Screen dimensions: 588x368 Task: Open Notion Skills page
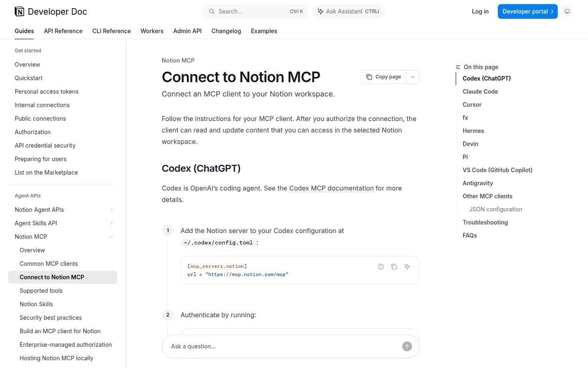[x=36, y=304]
